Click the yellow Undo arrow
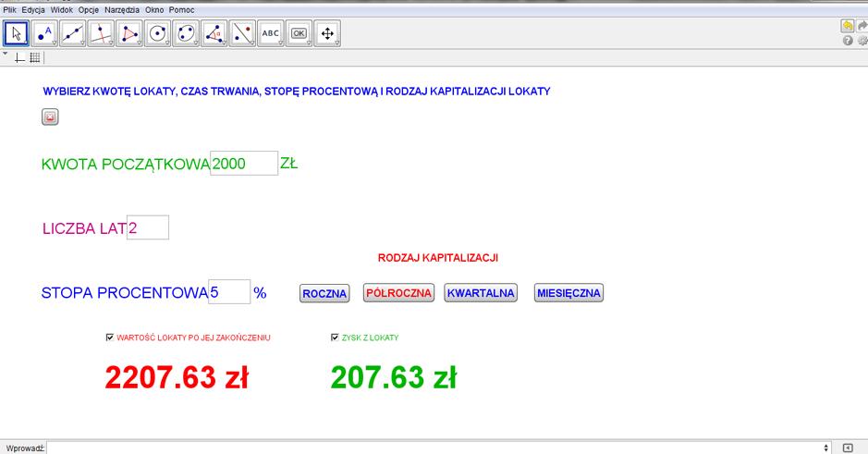The height and width of the screenshot is (454, 868). pyautogui.click(x=847, y=26)
